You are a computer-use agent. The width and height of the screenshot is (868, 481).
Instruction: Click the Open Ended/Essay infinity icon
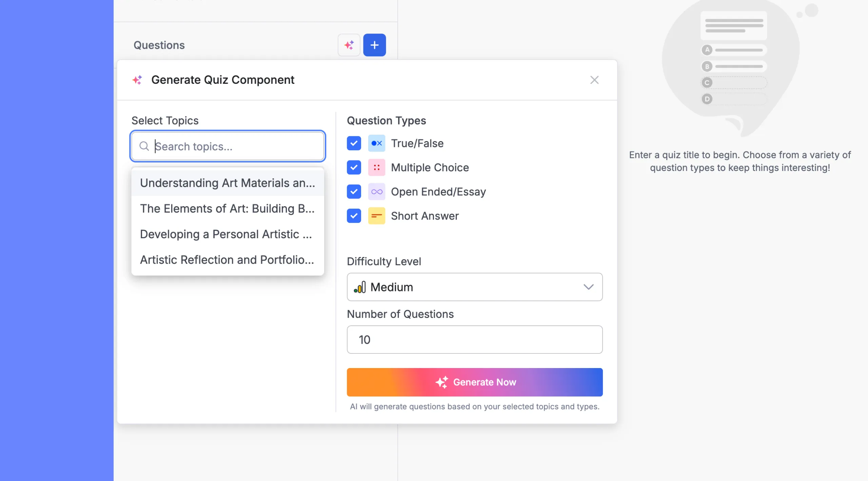point(376,192)
